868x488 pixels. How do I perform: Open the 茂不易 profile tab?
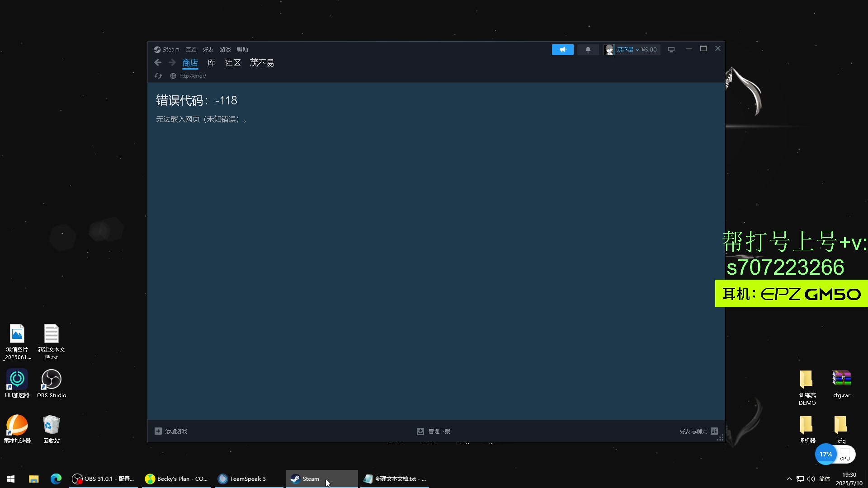coord(262,63)
